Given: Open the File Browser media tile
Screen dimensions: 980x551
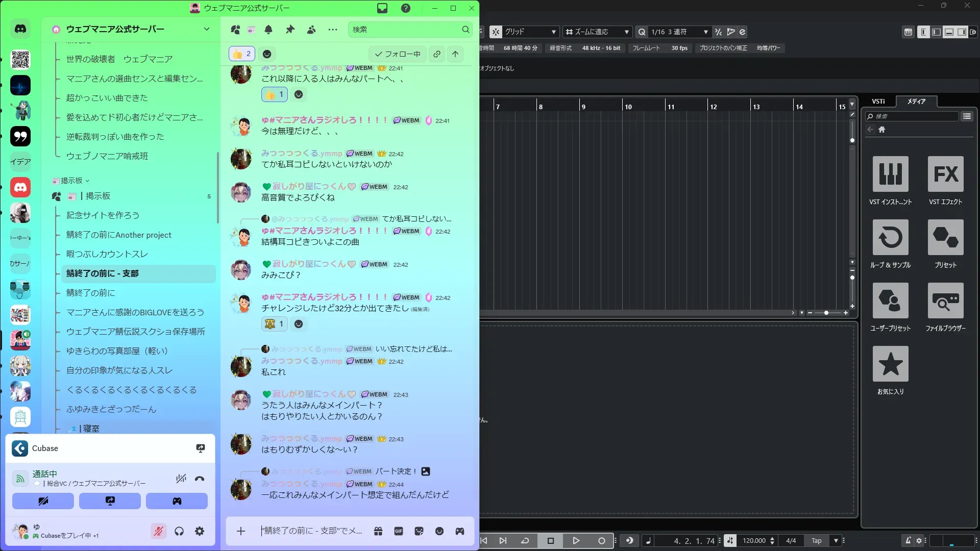Looking at the screenshot, I should pyautogui.click(x=945, y=300).
